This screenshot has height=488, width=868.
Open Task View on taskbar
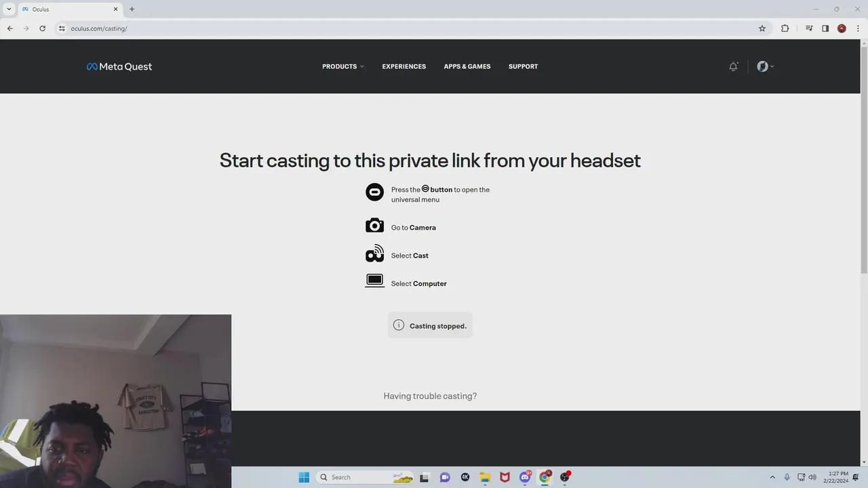point(425,477)
